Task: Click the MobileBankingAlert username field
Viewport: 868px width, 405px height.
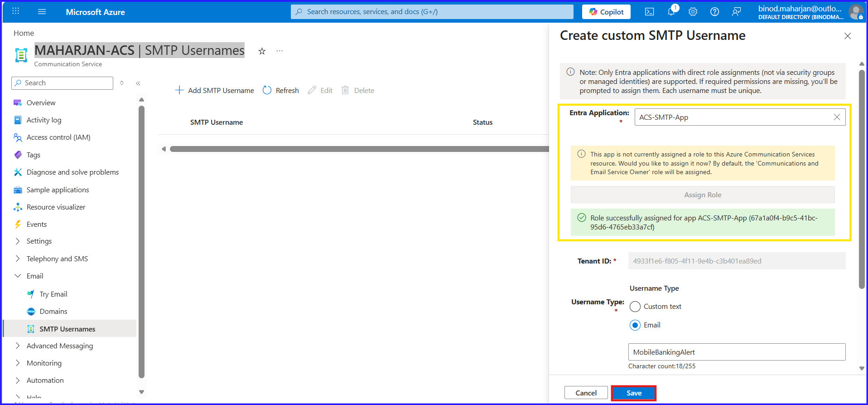Action: coord(737,352)
